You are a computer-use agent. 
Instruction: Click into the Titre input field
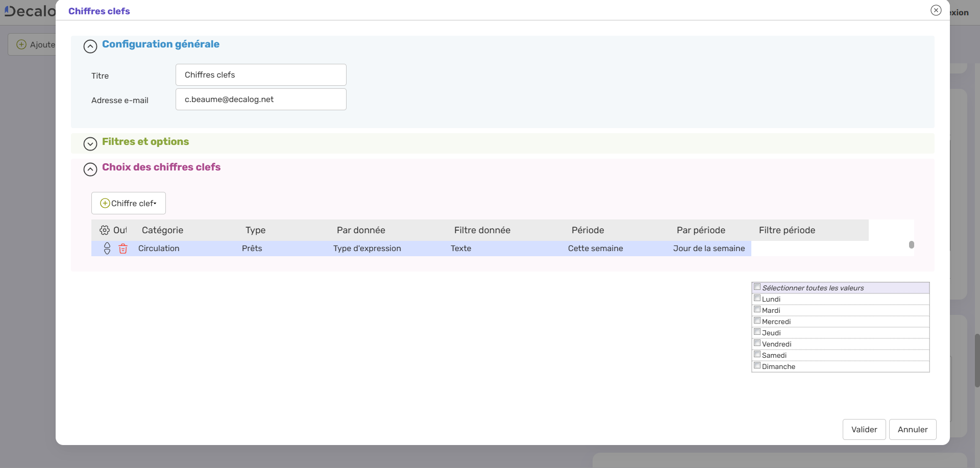coord(261,75)
